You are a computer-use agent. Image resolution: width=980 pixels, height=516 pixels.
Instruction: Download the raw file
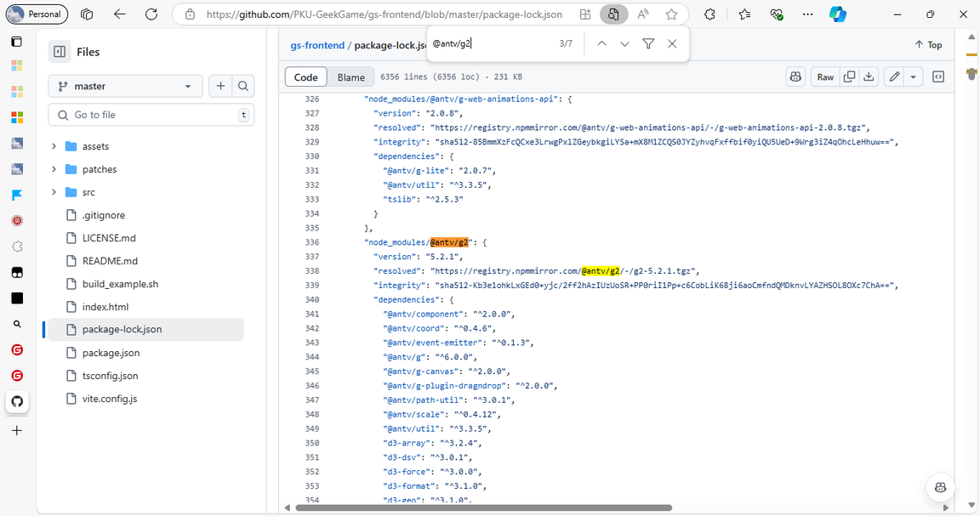point(869,77)
